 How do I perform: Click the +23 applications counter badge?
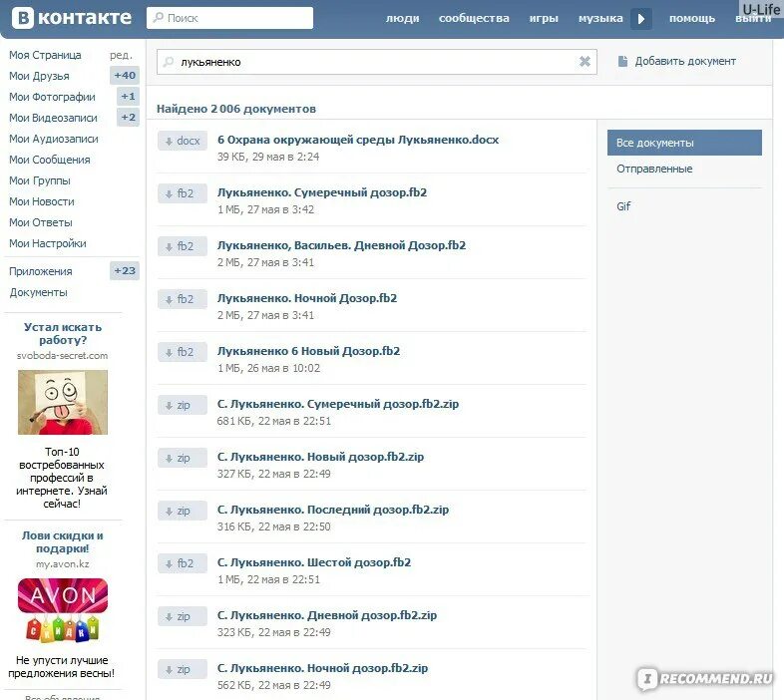tap(125, 271)
